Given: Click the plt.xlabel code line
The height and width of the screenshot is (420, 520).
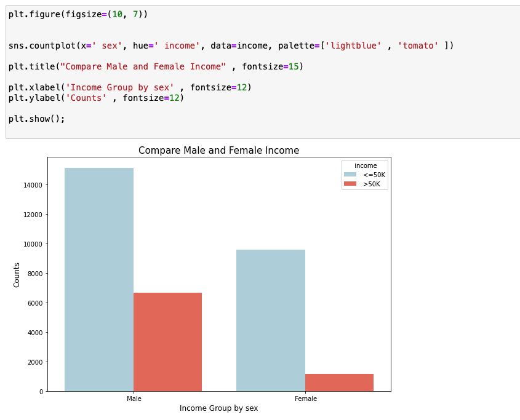Looking at the screenshot, I should coord(130,87).
